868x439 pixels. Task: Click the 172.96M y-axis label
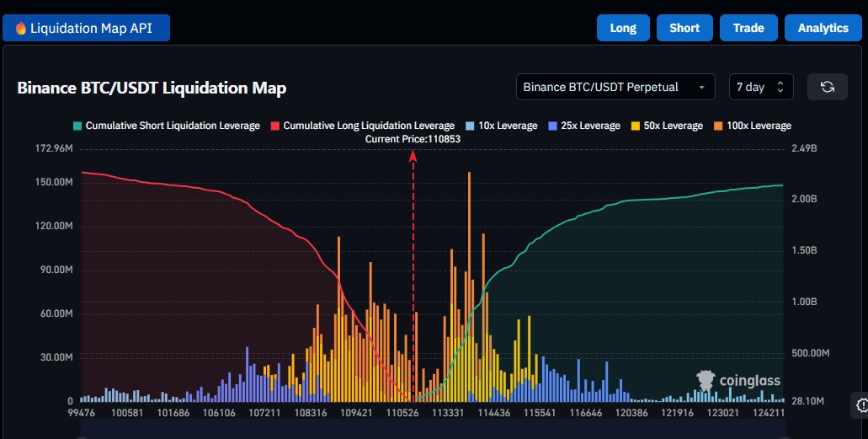[53, 148]
